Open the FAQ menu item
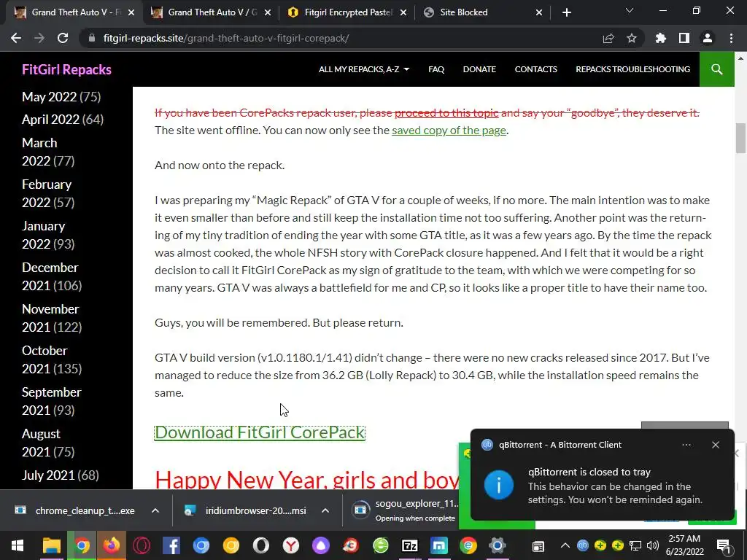 pos(436,69)
